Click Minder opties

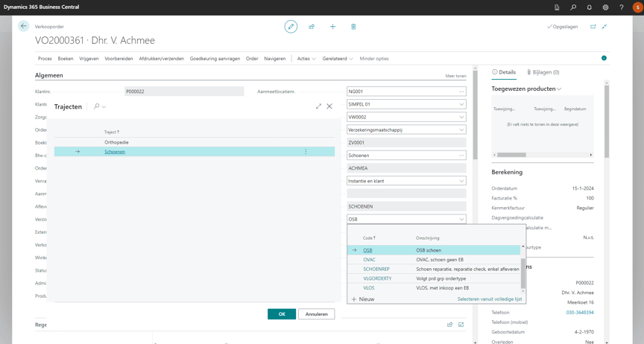tap(374, 59)
